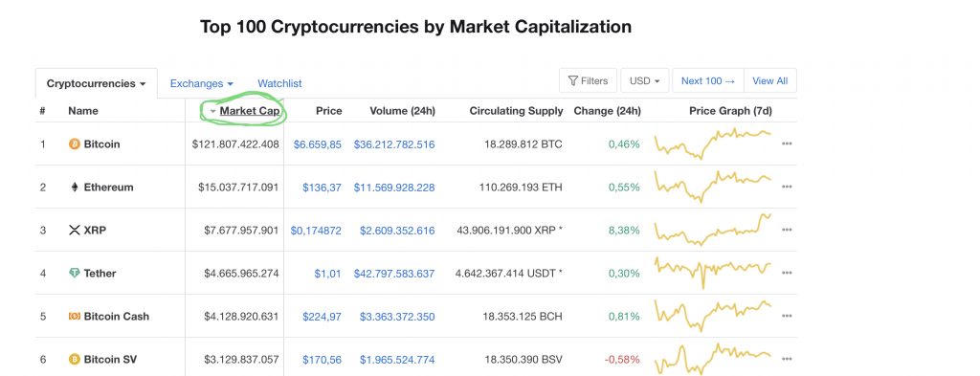Sort by the Change (24h) column header
Image resolution: width=980 pixels, height=376 pixels.
607,111
